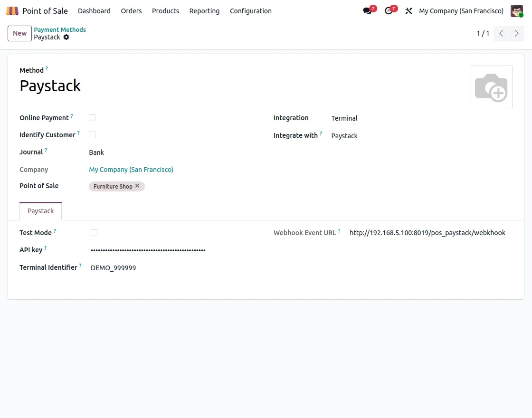
Task: Open the conversations message icon
Action: click(367, 11)
